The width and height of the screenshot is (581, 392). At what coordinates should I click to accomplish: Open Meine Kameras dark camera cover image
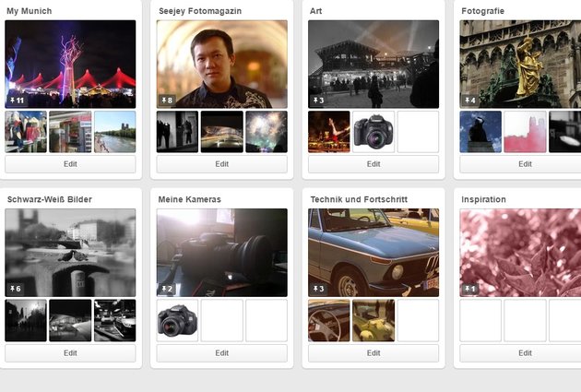click(222, 253)
